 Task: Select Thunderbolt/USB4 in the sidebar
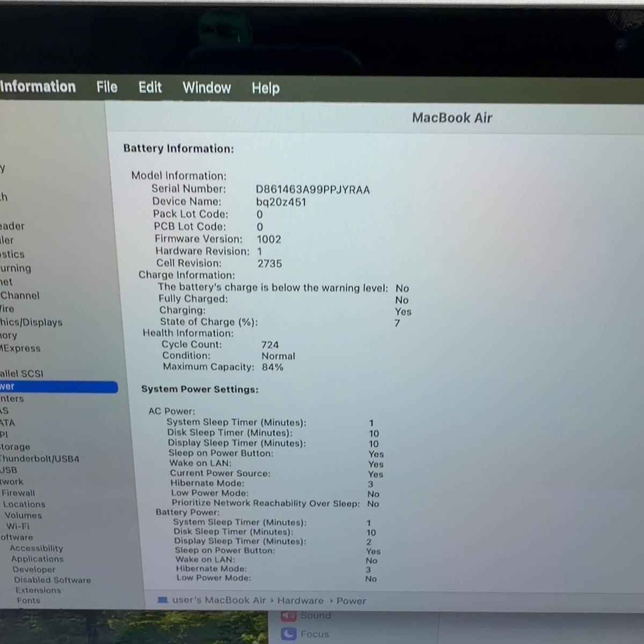(39, 459)
